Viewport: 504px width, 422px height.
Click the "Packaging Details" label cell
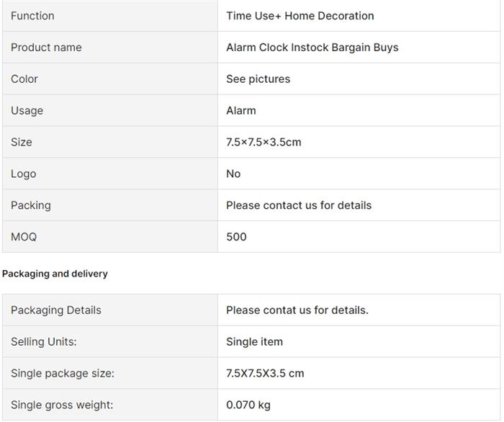pyautogui.click(x=56, y=310)
